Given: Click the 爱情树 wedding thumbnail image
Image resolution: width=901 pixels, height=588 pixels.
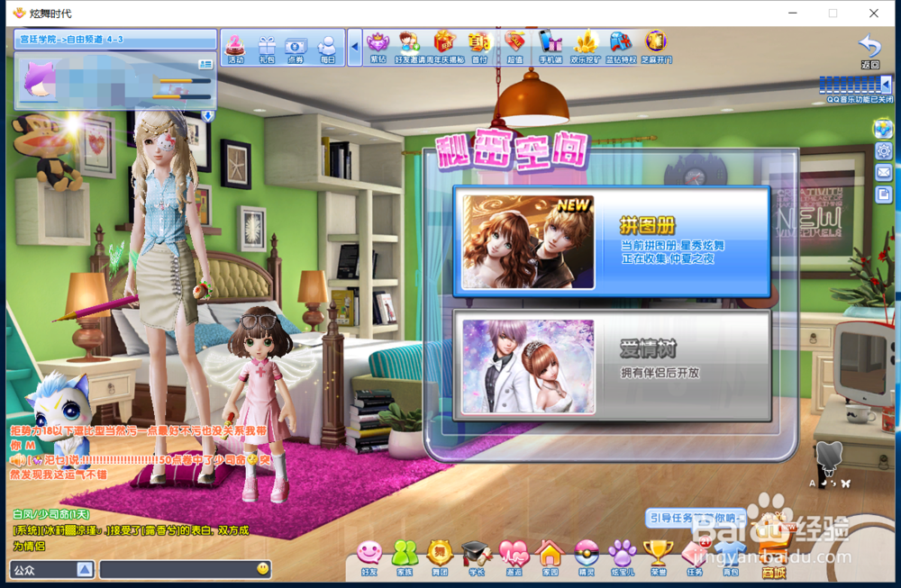Looking at the screenshot, I should 528,366.
